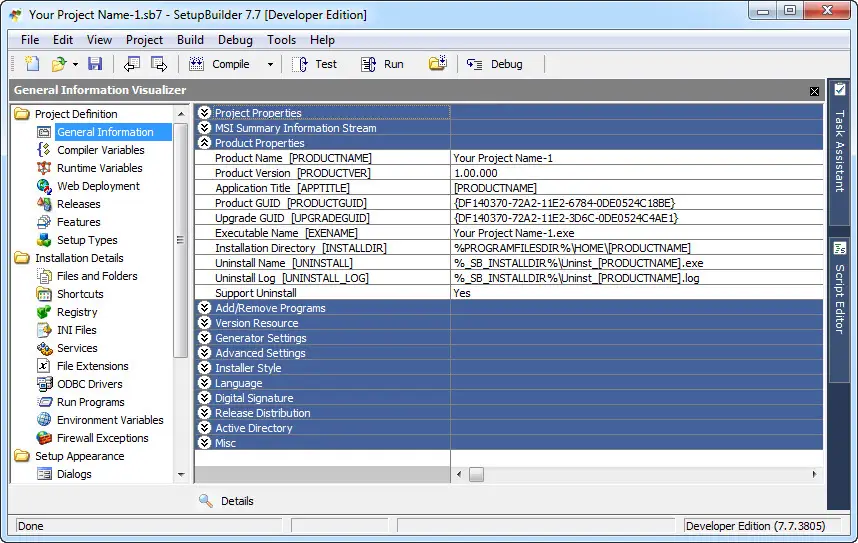Screen dimensions: 858x543
Task: Click the Files and Folders icon
Action: (44, 276)
